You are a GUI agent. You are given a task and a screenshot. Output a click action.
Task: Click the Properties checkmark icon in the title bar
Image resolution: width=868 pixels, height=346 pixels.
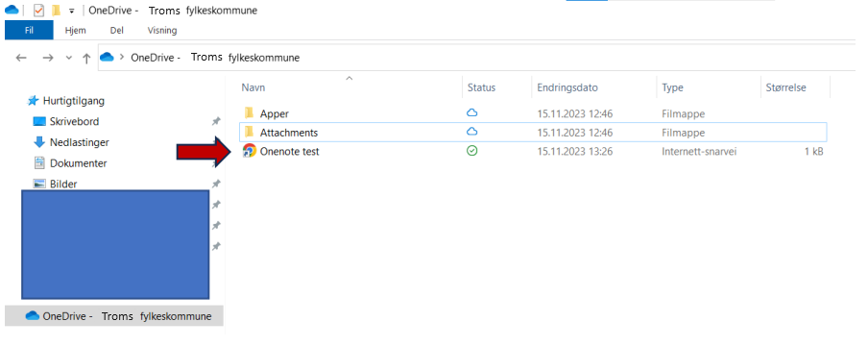tap(38, 11)
